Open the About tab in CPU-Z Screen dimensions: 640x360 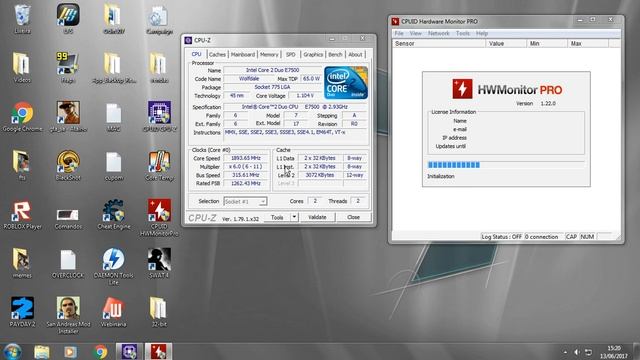pos(355,54)
